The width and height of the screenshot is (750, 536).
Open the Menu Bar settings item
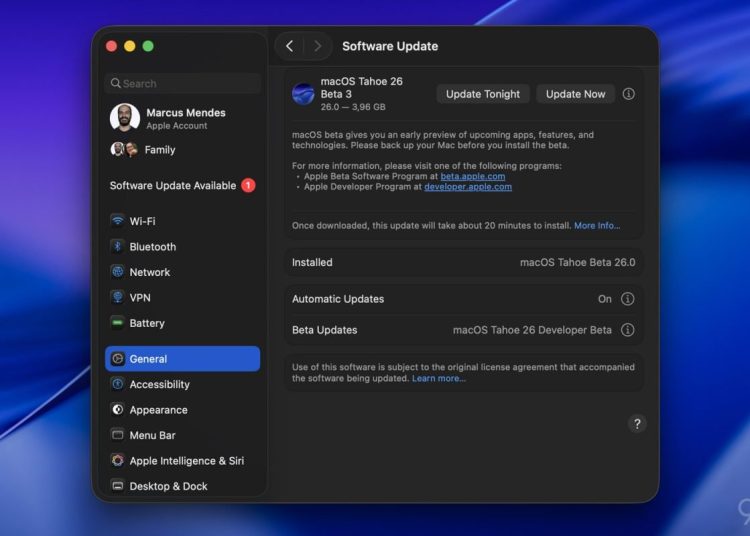coord(152,435)
